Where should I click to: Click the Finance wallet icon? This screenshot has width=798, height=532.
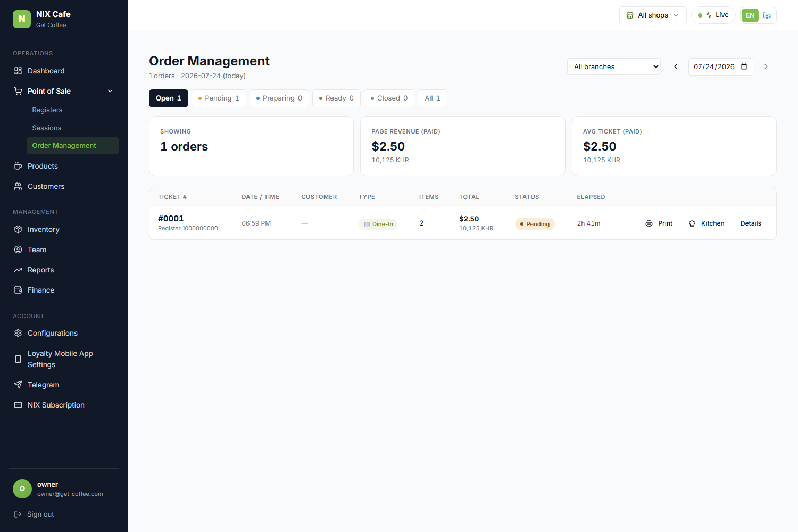tap(18, 290)
